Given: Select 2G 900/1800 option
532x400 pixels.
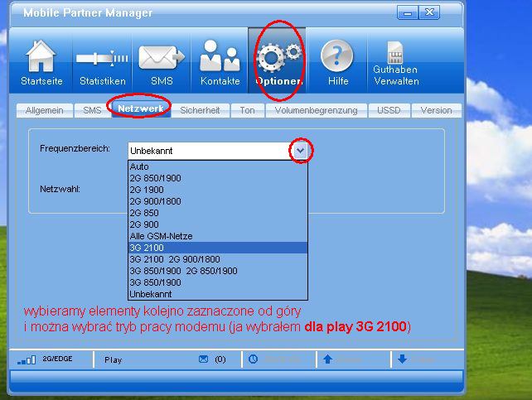Looking at the screenshot, I should click(218, 201).
